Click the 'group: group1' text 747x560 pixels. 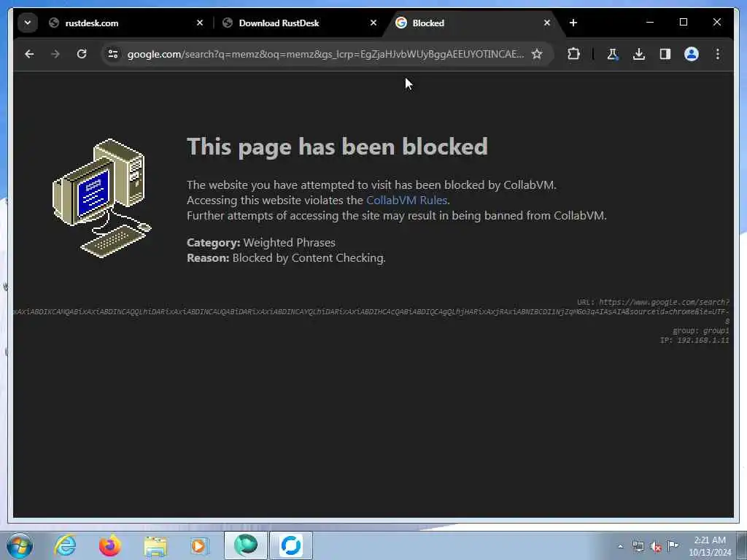(x=701, y=330)
